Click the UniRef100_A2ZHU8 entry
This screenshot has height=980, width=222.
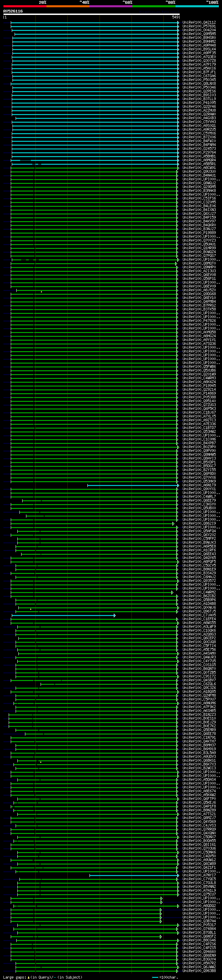[x=199, y=110]
